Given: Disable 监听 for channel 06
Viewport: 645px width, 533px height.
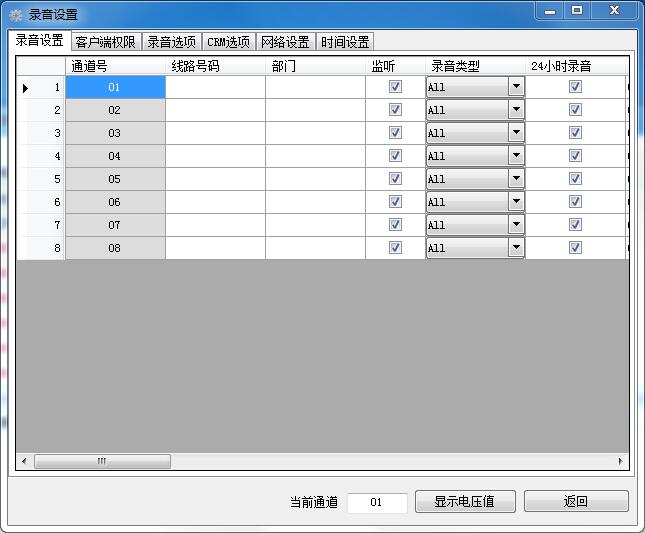Looking at the screenshot, I should coord(395,202).
